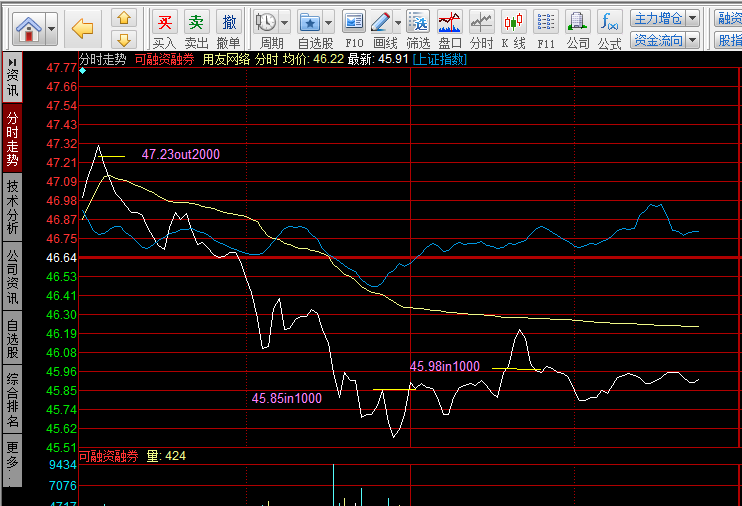The width and height of the screenshot is (742, 506).
Task: Click the 量: 424 volume readout
Action: (x=166, y=456)
